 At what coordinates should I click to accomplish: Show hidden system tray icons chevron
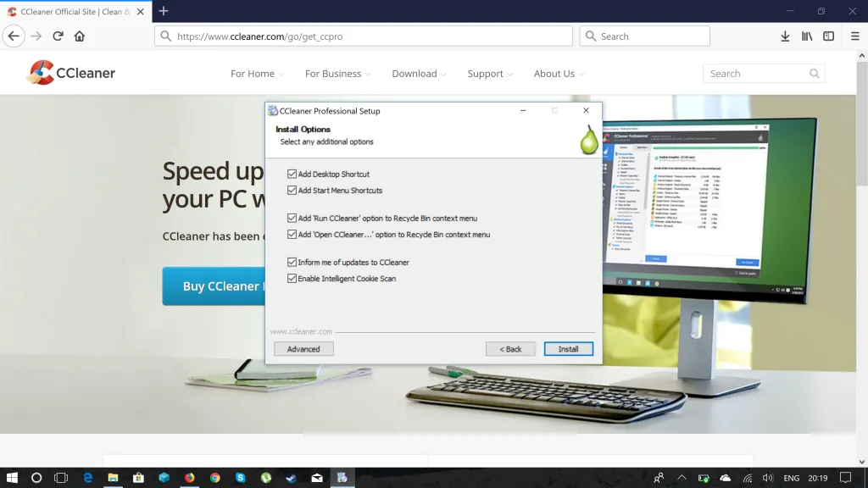(682, 478)
